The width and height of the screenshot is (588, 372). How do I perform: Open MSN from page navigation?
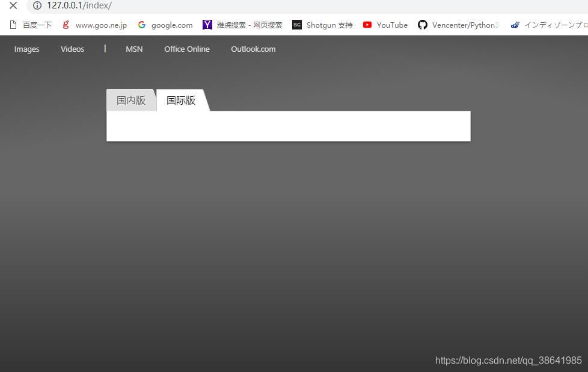(134, 49)
